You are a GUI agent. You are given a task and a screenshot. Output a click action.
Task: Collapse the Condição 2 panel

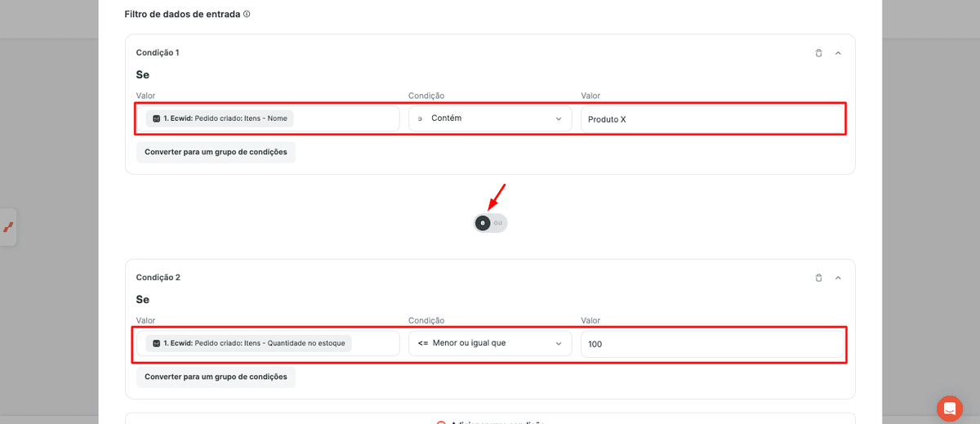tap(838, 278)
